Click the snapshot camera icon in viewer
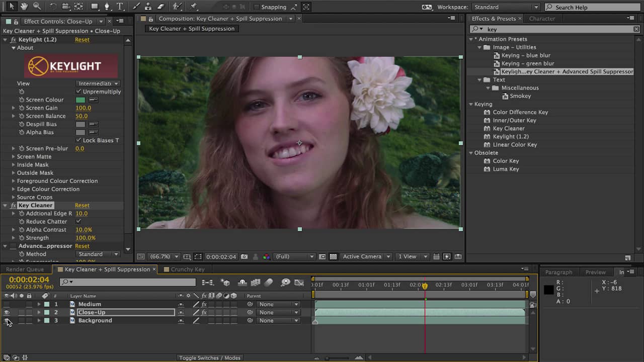Image resolution: width=644 pixels, height=362 pixels. [244, 256]
